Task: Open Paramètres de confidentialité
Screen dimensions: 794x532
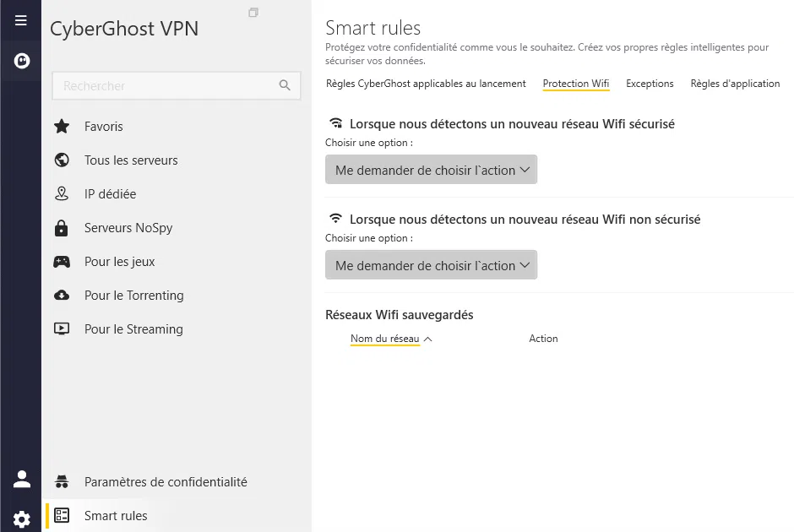Action: pyautogui.click(x=166, y=482)
